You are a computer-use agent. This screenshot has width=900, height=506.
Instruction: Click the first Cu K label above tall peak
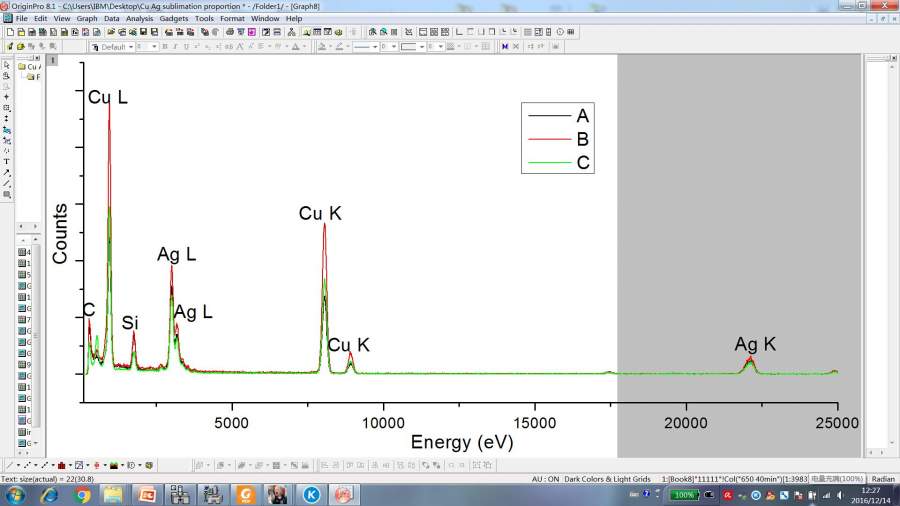pyautogui.click(x=320, y=213)
